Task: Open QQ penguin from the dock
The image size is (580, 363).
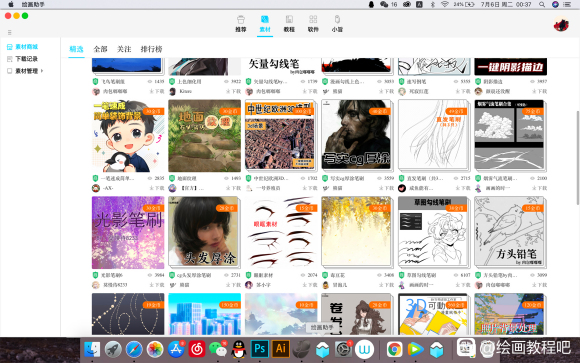Action: pos(239,349)
